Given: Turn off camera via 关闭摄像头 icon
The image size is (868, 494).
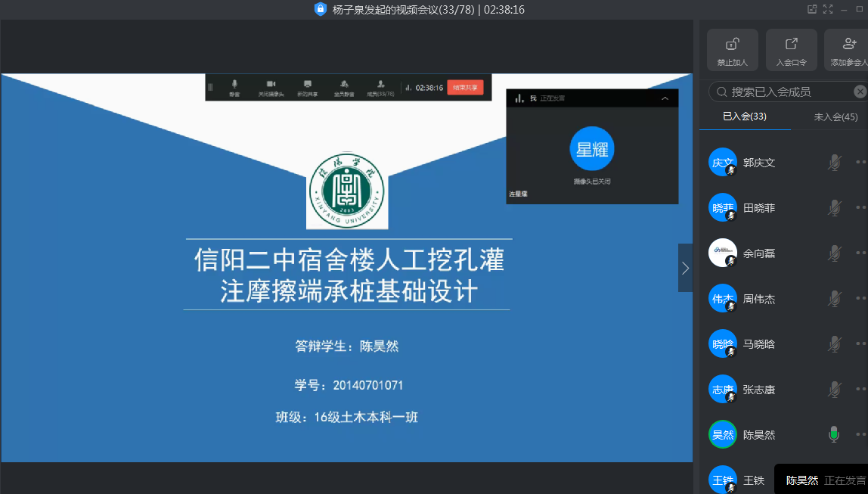Looking at the screenshot, I should point(271,87).
